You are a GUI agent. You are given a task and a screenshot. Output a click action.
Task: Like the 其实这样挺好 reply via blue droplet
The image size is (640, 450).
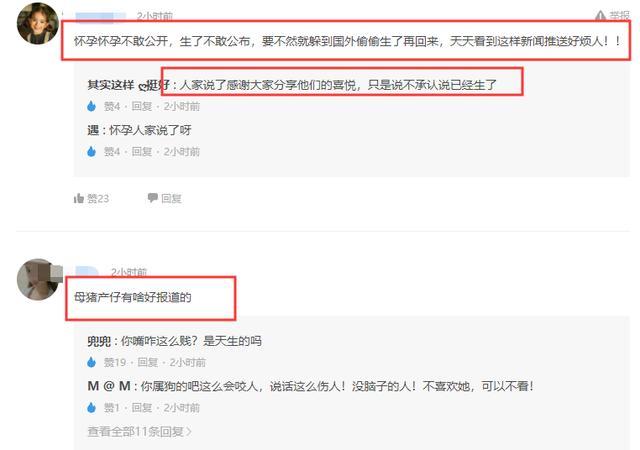coord(91,106)
